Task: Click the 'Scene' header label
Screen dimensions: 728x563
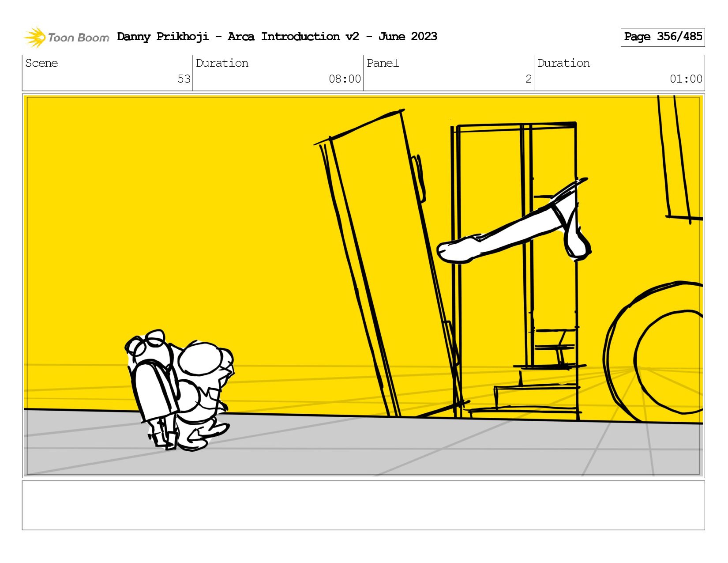Action: point(41,63)
